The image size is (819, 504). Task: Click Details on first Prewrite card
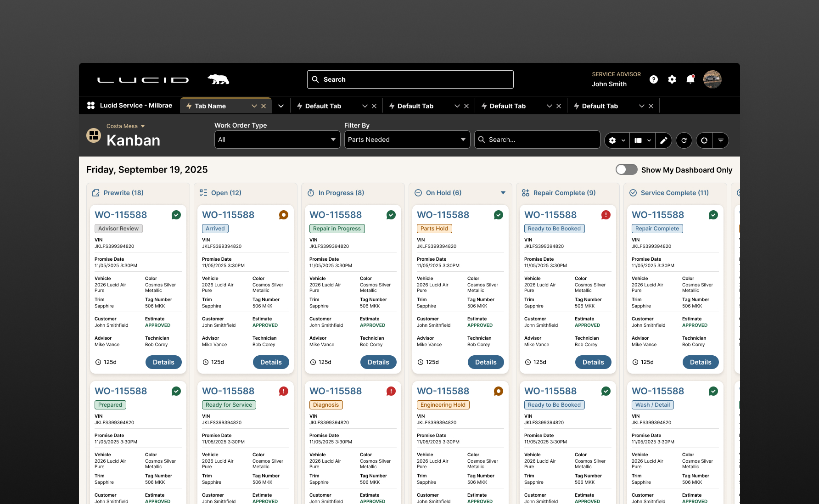[x=163, y=362]
